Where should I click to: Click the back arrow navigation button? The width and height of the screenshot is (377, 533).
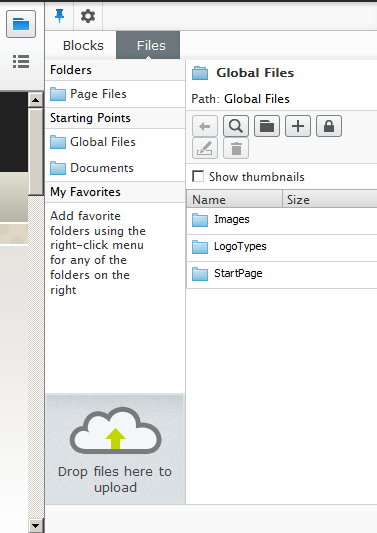205,126
